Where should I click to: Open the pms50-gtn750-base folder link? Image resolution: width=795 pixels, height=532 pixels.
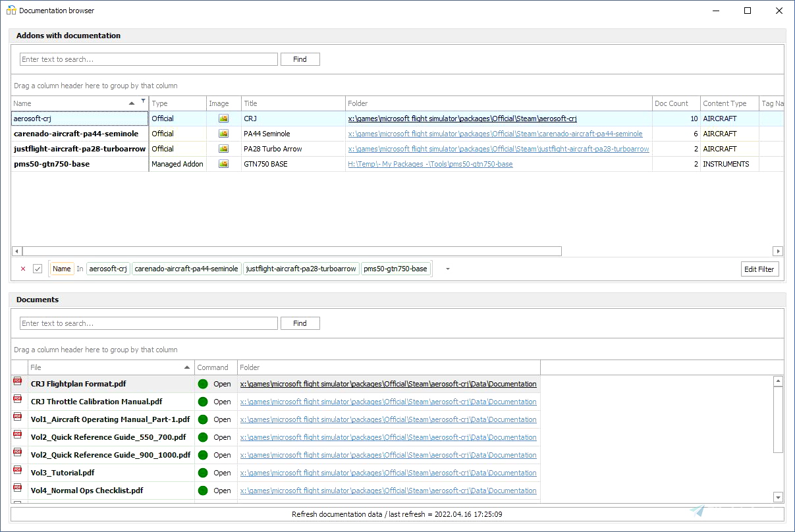[430, 164]
